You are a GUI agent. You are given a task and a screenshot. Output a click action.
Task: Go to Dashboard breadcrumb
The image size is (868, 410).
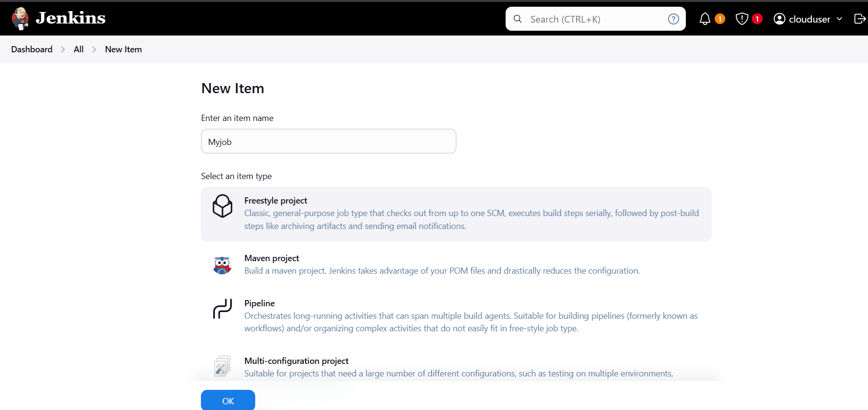pos(32,49)
